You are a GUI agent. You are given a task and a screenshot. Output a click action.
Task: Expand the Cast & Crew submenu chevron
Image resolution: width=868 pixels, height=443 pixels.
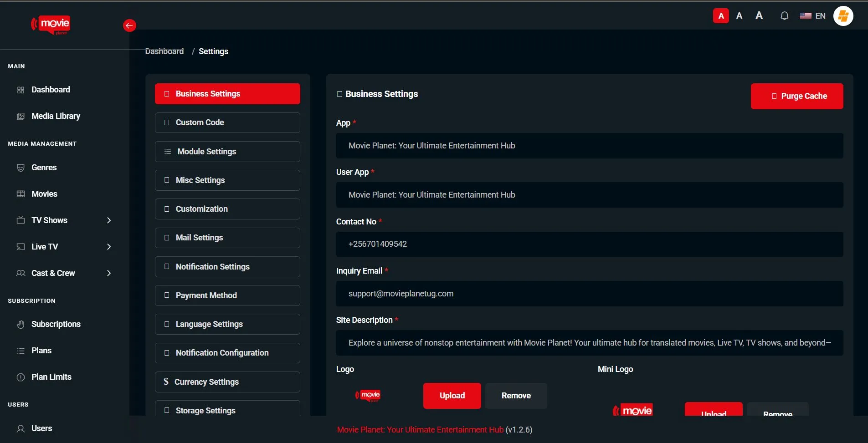[108, 273]
